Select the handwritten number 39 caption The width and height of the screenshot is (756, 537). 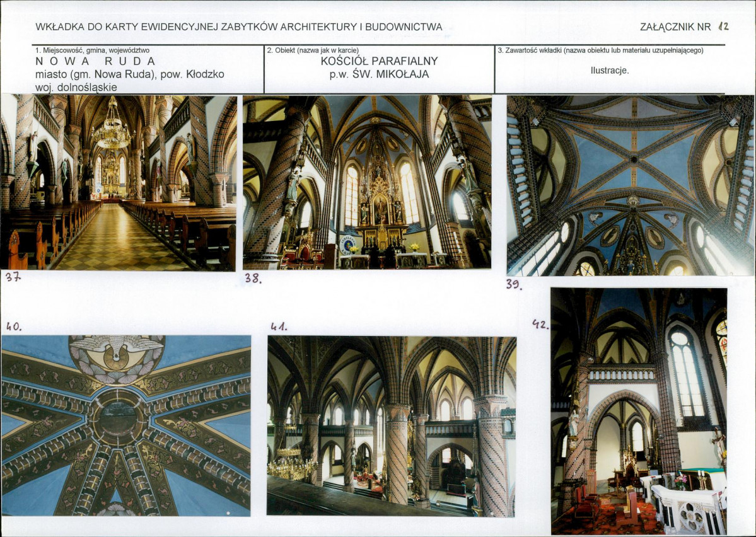[514, 284]
